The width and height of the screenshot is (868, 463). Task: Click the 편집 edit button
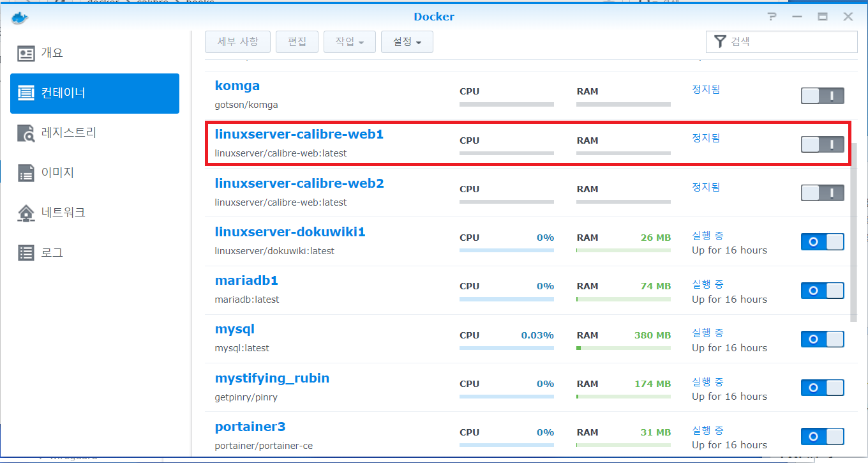(x=297, y=42)
